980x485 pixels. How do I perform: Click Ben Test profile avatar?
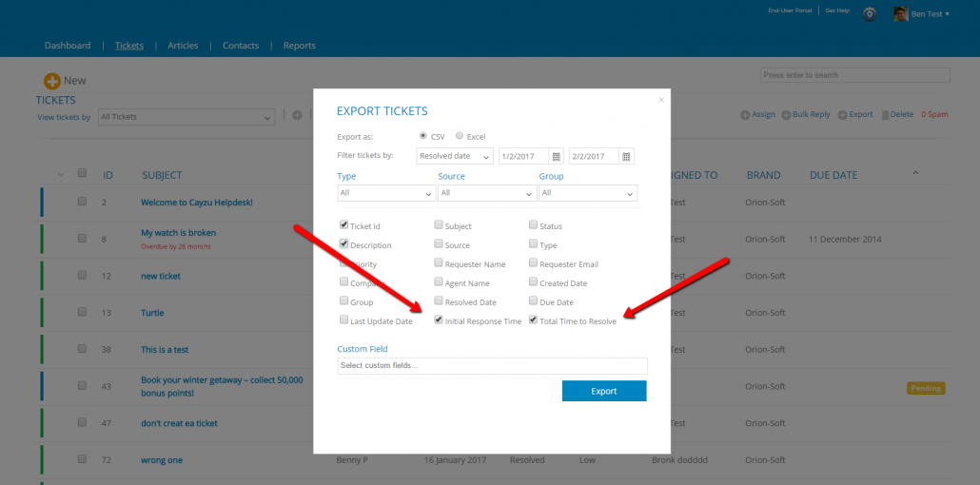click(901, 13)
